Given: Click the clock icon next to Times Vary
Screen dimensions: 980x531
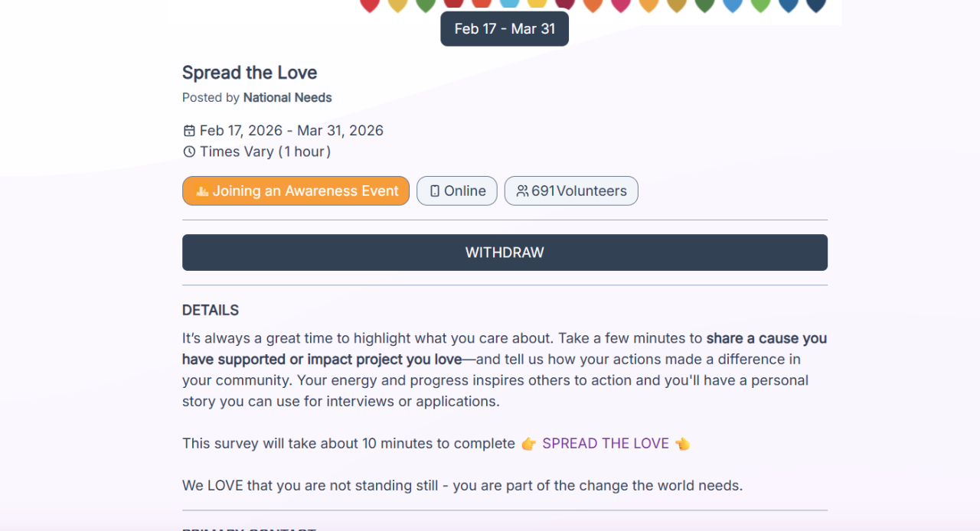Looking at the screenshot, I should [x=189, y=151].
